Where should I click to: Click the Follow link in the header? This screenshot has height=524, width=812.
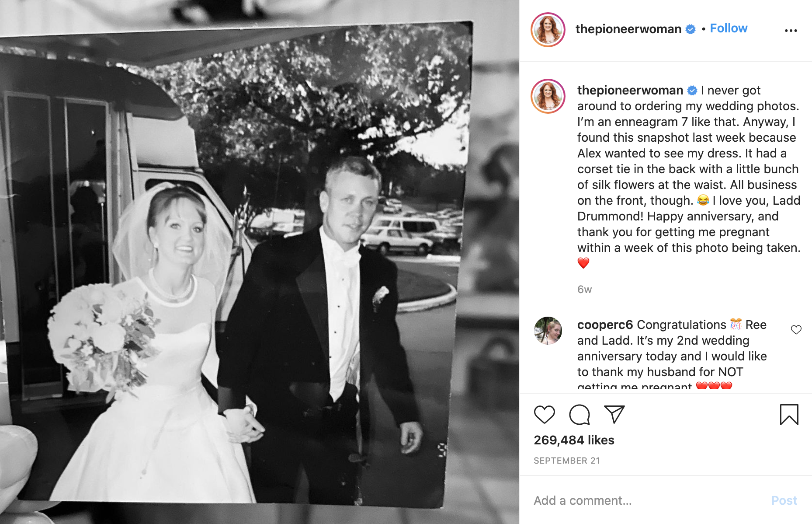pos(729,28)
